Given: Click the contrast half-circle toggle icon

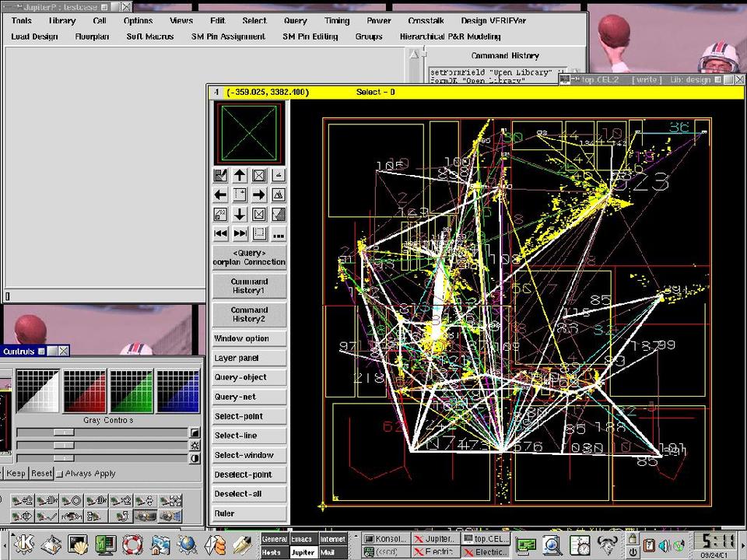Looking at the screenshot, I should click(195, 459).
